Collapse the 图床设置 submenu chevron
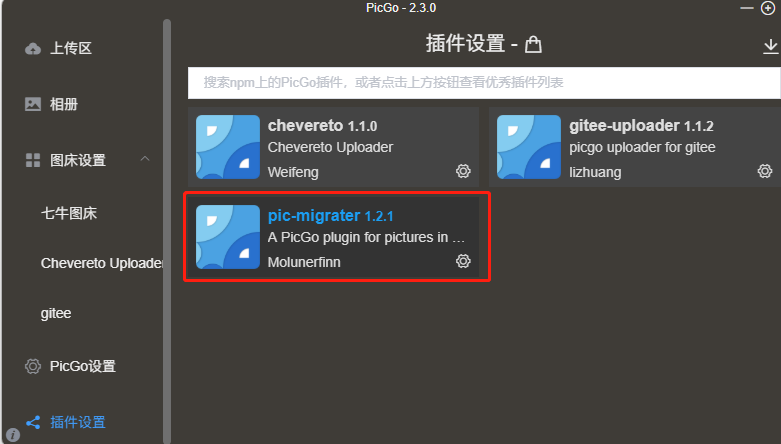 click(145, 159)
